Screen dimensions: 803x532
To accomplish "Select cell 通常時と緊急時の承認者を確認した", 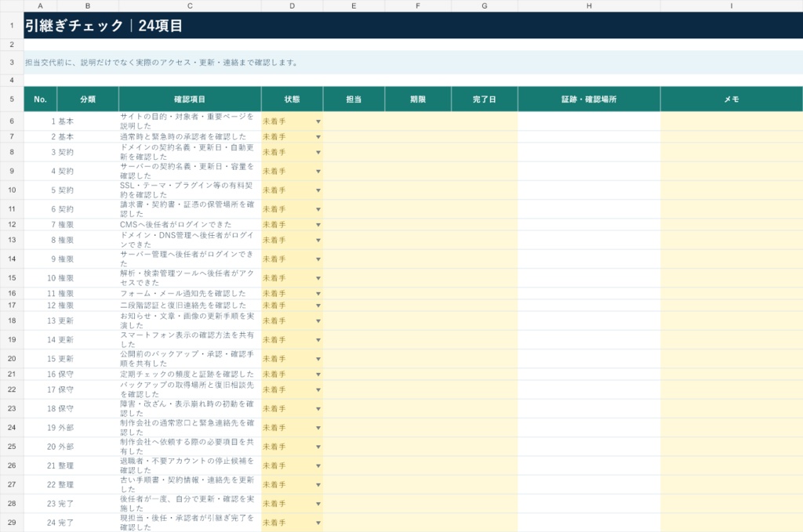I will point(190,136).
